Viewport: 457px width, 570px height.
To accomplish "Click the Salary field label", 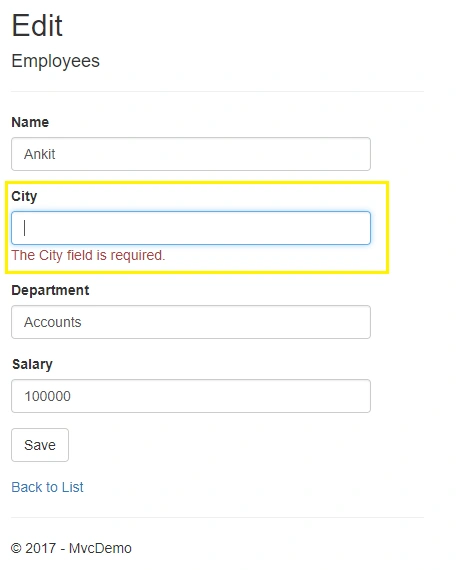I will coord(32,364).
